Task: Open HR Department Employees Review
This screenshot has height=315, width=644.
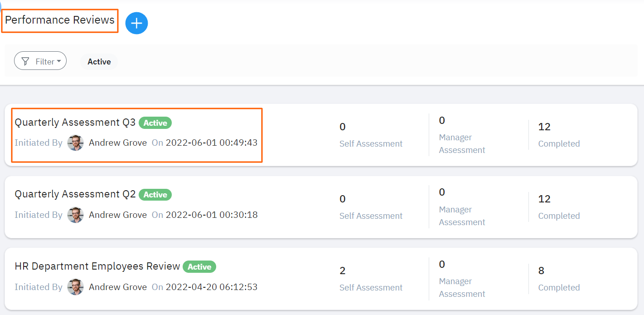Action: tap(97, 266)
